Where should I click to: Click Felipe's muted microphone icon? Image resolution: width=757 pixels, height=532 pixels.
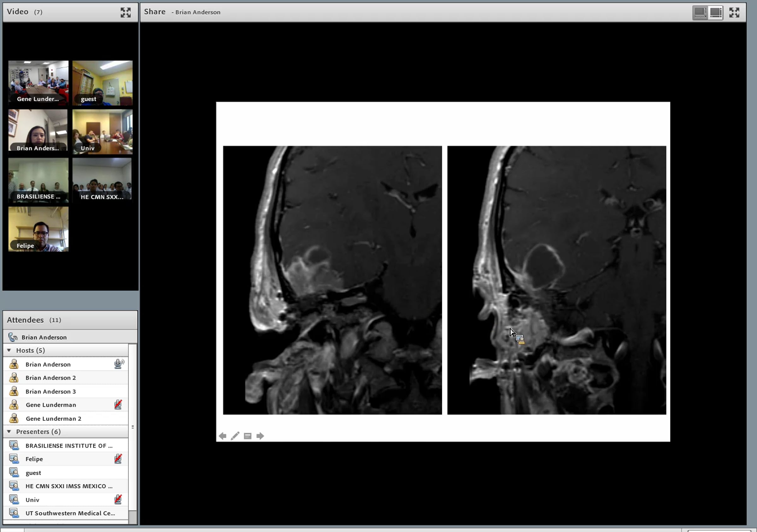point(118,459)
